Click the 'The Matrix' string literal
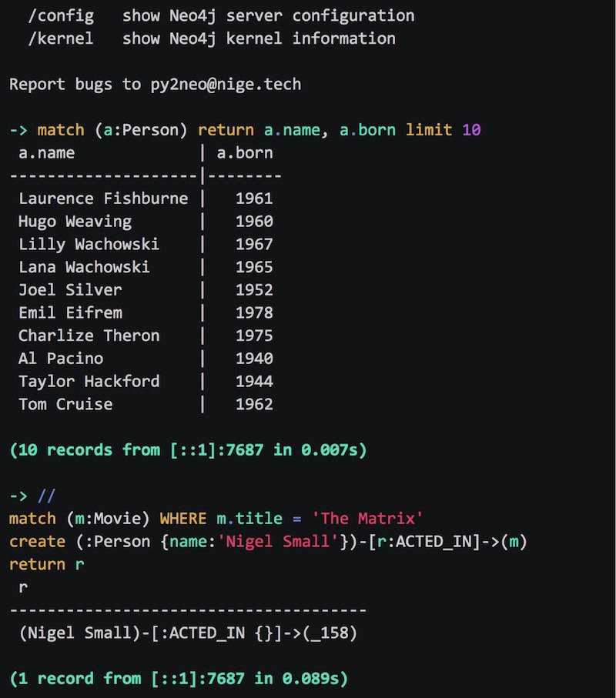This screenshot has width=616, height=698. coord(367,519)
